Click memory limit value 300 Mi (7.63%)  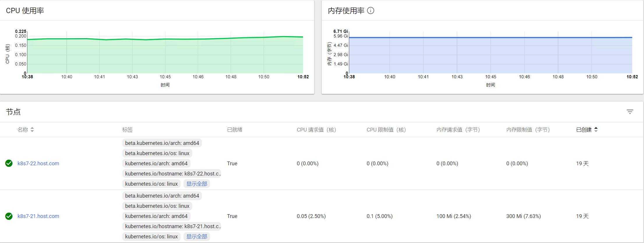[x=523, y=216]
